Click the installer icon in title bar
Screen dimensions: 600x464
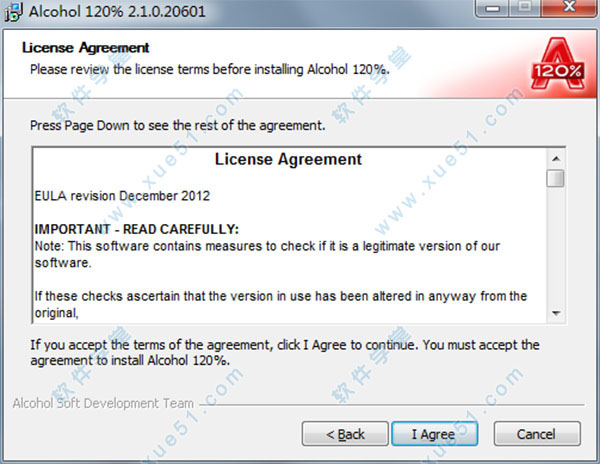[x=13, y=12]
